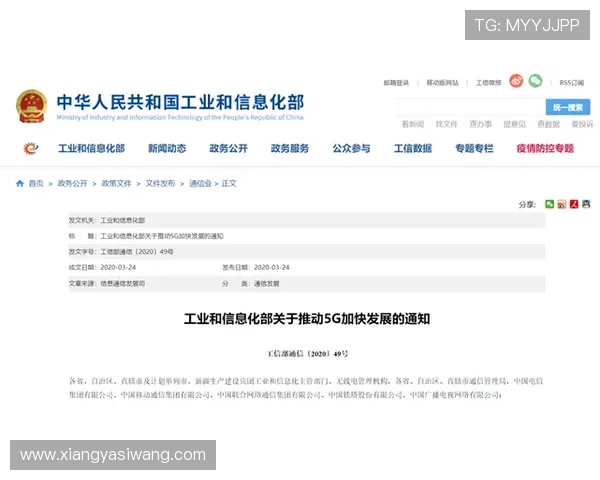
Task: Click 发文机关 value 工业和信息化部
Action: 122,220
